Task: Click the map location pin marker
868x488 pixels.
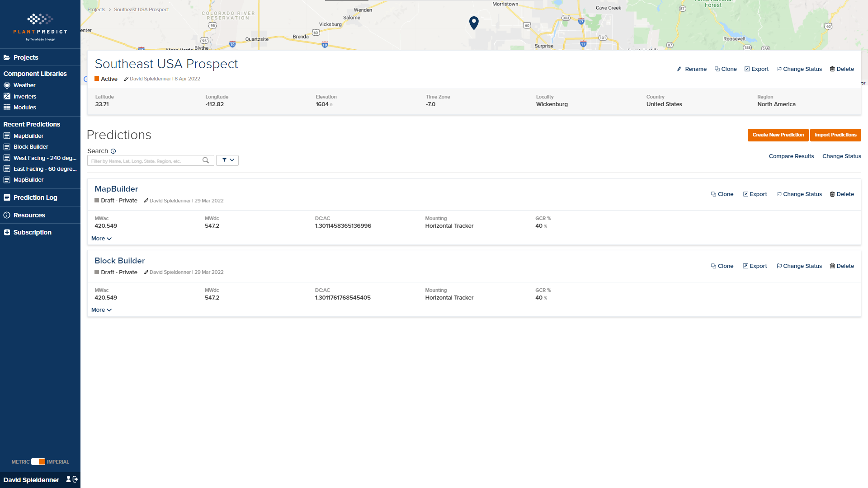Action: 474,23
